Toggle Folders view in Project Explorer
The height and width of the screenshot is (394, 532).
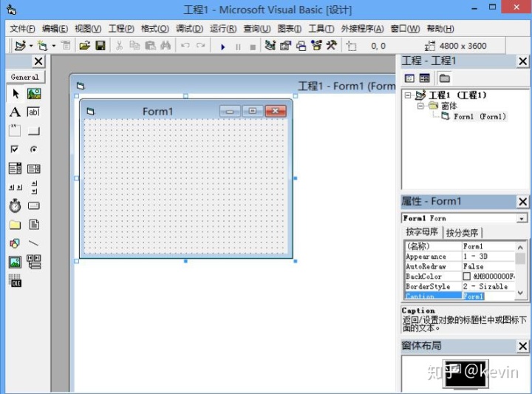(x=445, y=78)
